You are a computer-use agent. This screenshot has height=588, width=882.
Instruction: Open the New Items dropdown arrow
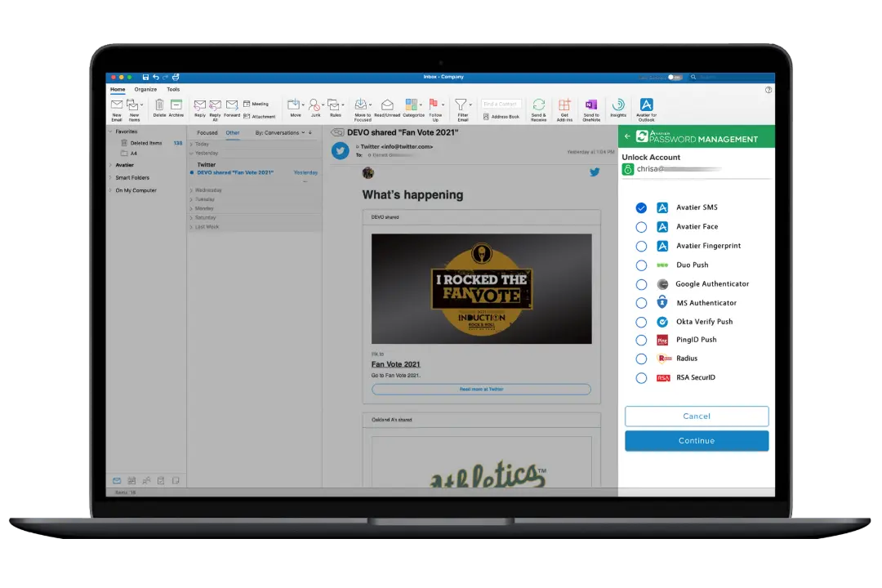(142, 105)
